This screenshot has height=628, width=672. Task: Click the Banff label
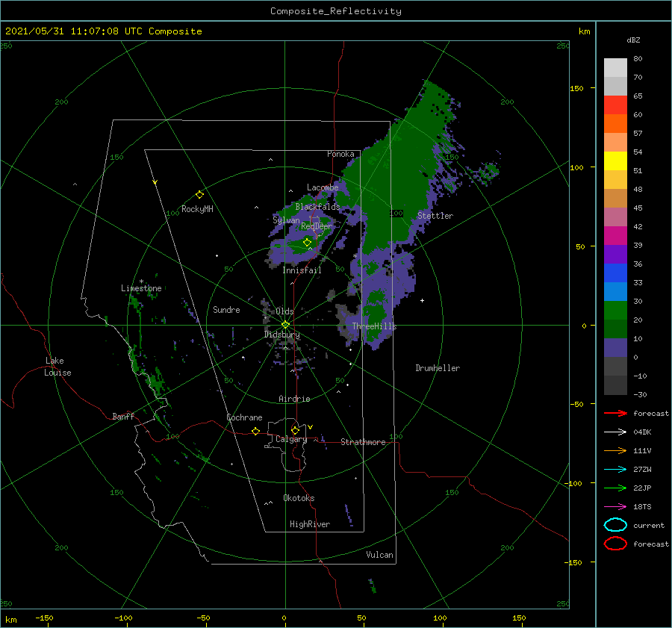(123, 416)
